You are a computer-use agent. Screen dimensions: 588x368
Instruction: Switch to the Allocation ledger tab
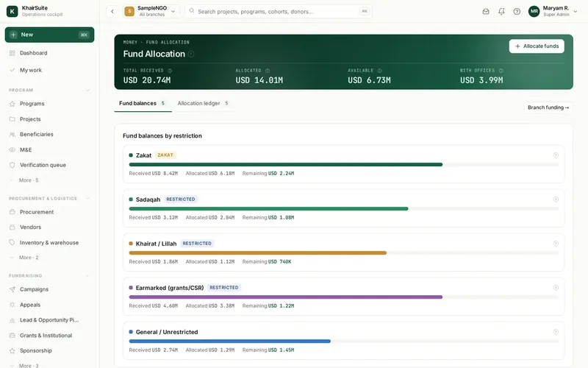203,103
